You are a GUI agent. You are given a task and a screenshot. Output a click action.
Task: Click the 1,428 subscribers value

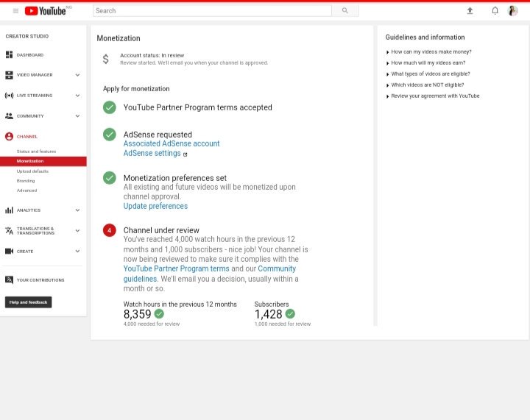(x=269, y=314)
